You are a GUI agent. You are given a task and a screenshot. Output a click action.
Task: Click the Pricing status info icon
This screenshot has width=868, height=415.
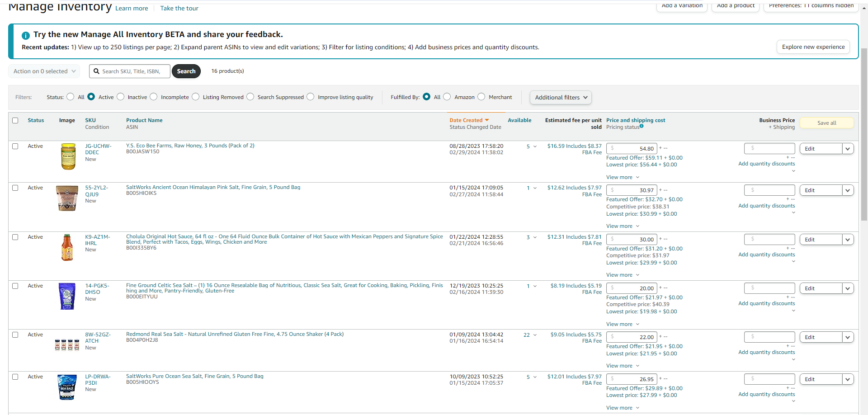click(x=642, y=126)
